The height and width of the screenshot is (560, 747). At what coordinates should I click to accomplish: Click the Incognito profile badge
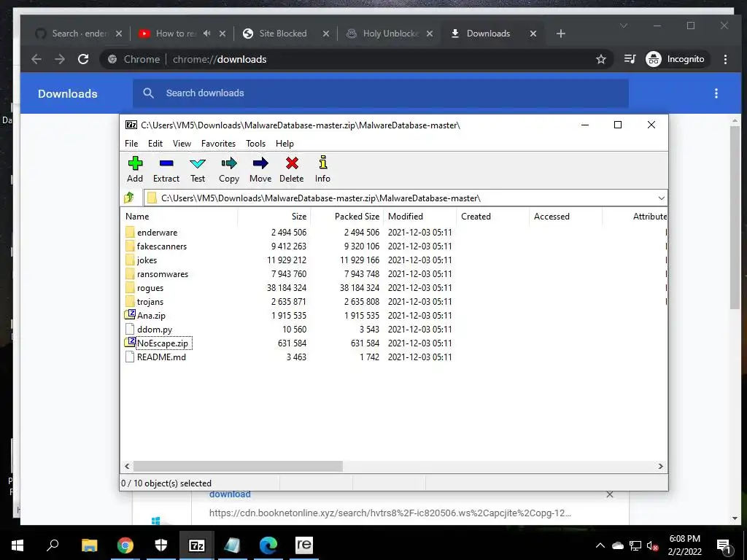pyautogui.click(x=676, y=59)
